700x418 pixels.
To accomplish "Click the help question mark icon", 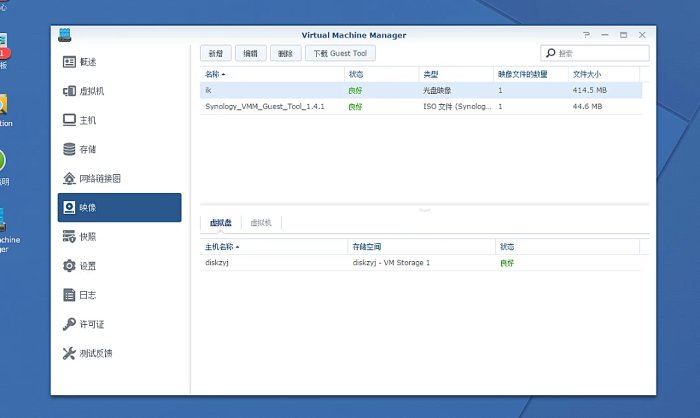I will coord(586,35).
